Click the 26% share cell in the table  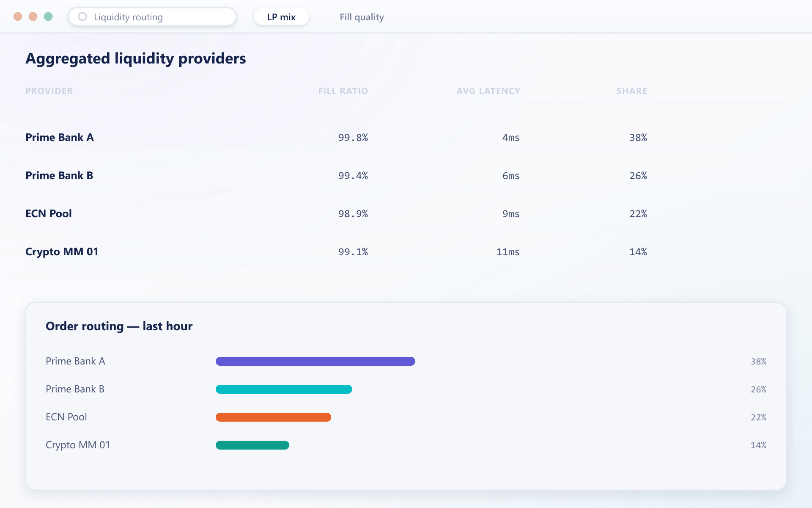click(x=638, y=176)
